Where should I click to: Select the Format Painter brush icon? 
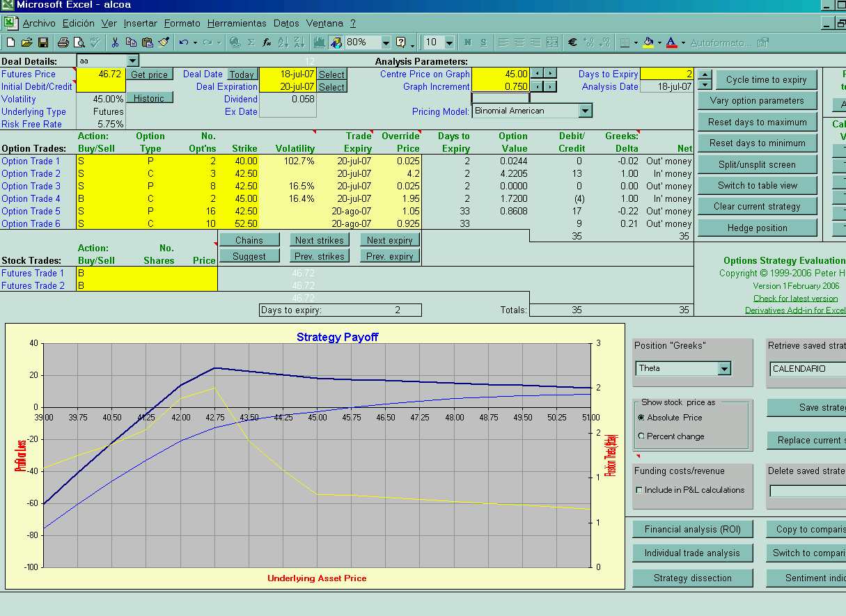coord(164,42)
